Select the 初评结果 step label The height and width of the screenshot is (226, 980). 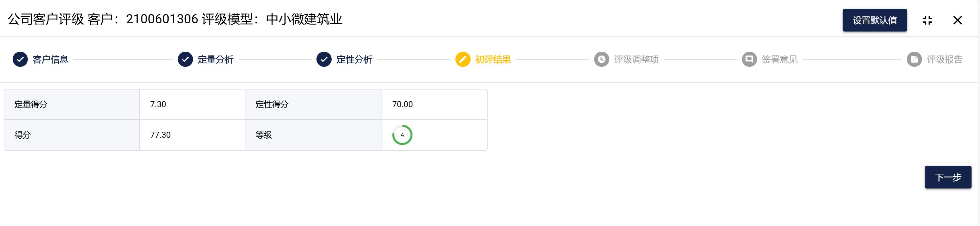493,60
